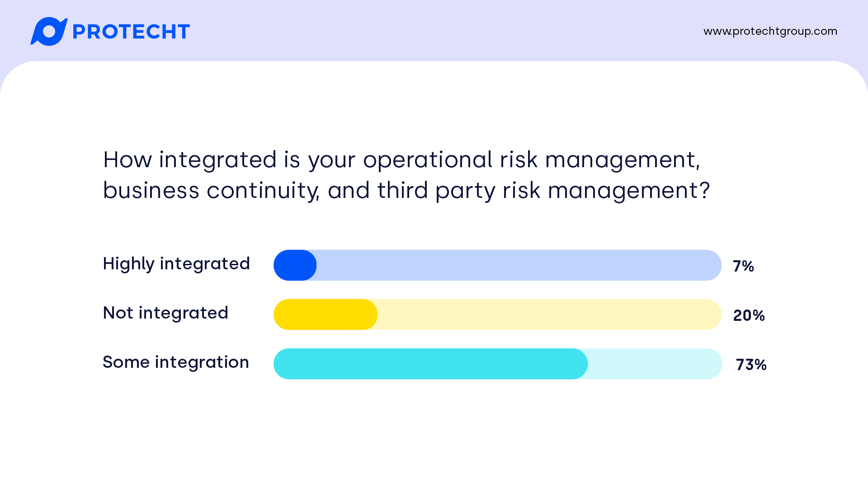This screenshot has height=488, width=868.
Task: Click the question mark ending the heading
Action: click(x=704, y=191)
